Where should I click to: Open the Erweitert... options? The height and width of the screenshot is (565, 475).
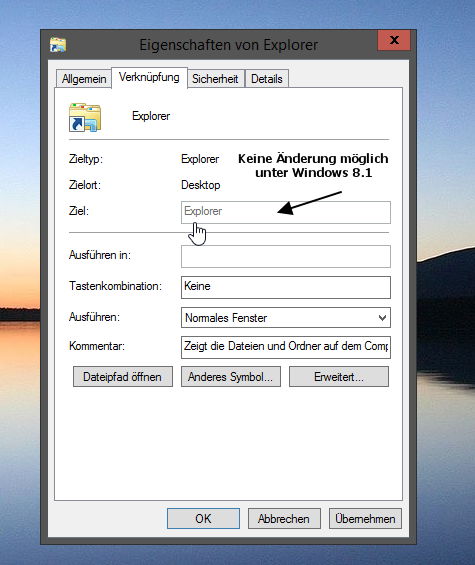click(x=339, y=377)
